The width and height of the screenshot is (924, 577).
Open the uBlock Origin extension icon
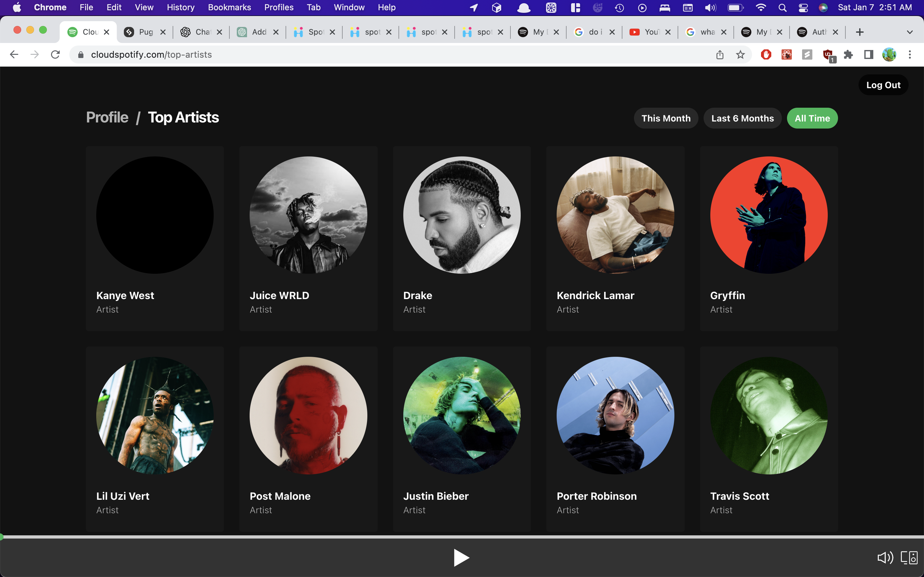click(828, 54)
